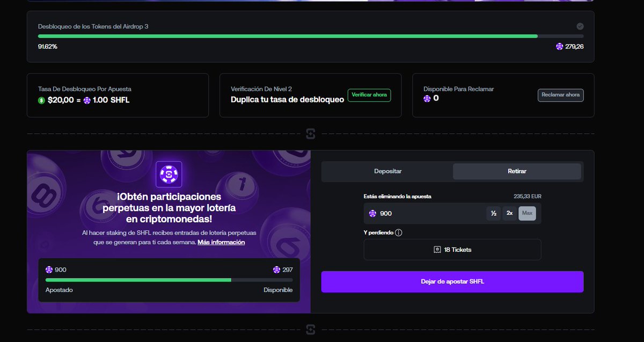Open the info icon next to Y perdiendo
The height and width of the screenshot is (342, 644).
click(x=399, y=233)
